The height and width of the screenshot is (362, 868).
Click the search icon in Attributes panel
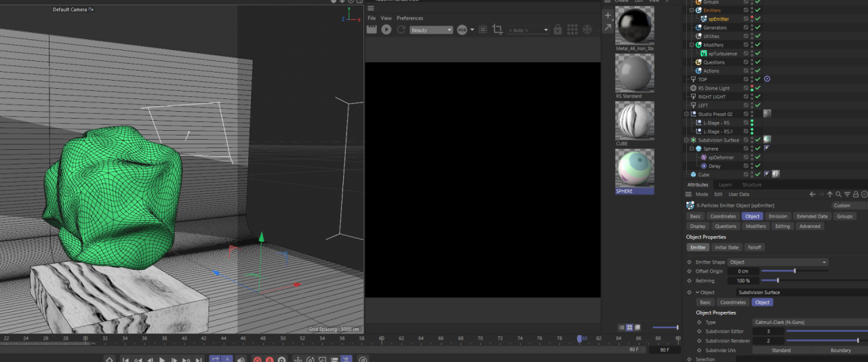point(839,195)
